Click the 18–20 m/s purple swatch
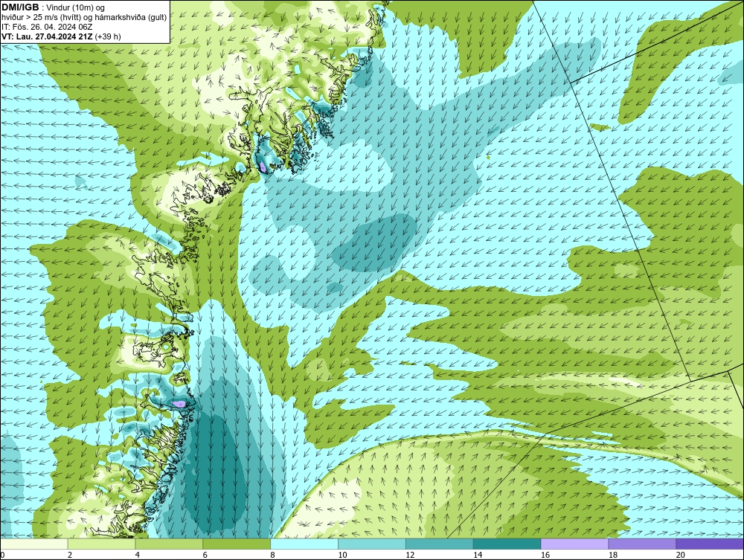744x560 pixels. [643, 544]
